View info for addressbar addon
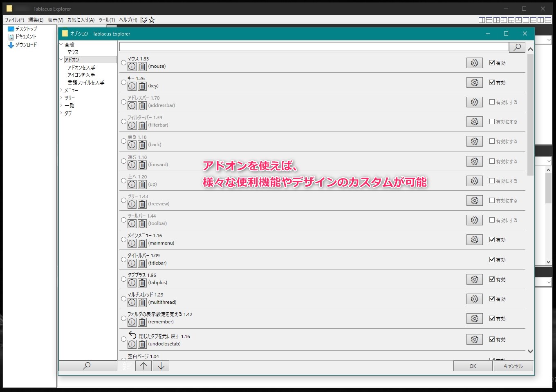556x392 pixels. click(x=132, y=105)
